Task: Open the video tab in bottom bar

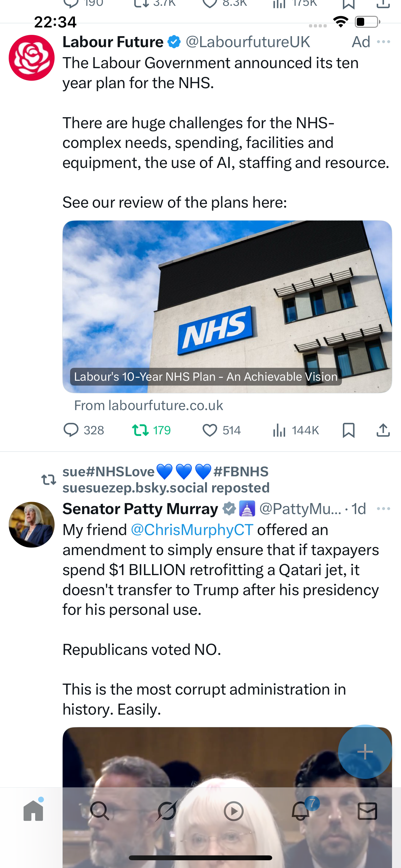Action: click(x=233, y=811)
